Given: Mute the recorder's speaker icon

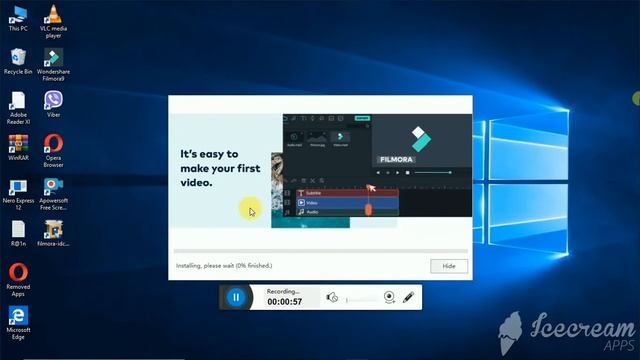Looking at the screenshot, I should point(332,297).
